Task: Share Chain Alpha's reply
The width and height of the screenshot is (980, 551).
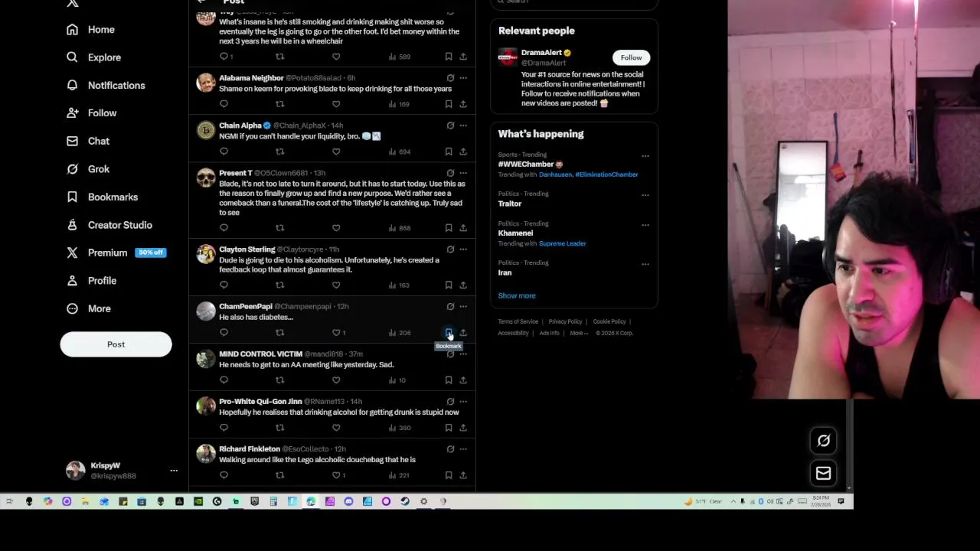Action: 463,152
